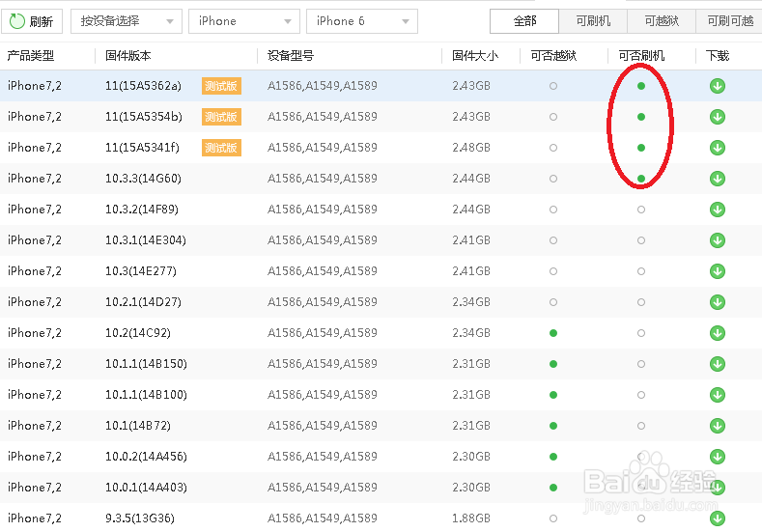Click 2.44GB size in the 10.3.2(14F89) row
Viewport: 762px width, 532px height.
471,210
